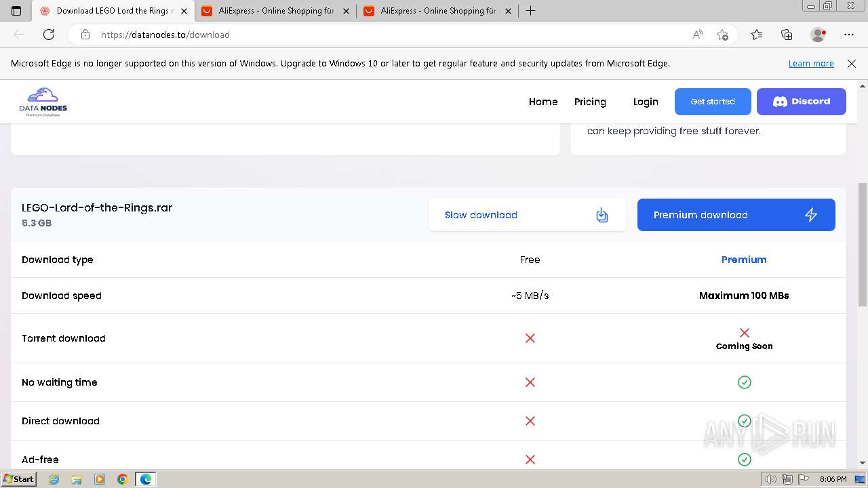Screen dimensions: 868x488
Task: Join via the Discord button
Action: click(802, 102)
